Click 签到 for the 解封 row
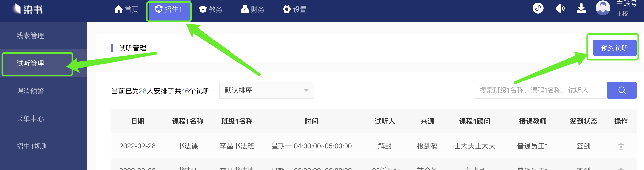This screenshot has width=644, height=170. [x=583, y=146]
